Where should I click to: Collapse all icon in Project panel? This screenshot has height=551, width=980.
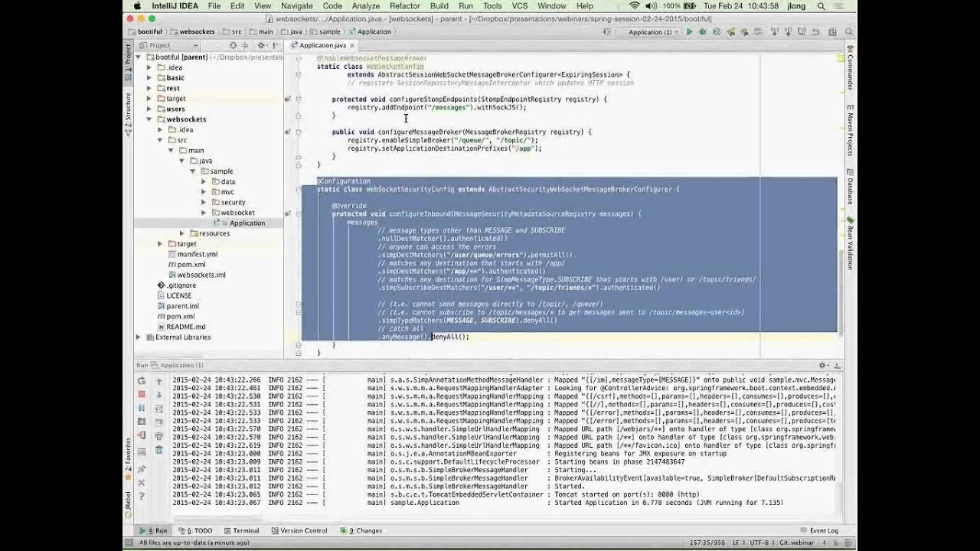click(246, 46)
